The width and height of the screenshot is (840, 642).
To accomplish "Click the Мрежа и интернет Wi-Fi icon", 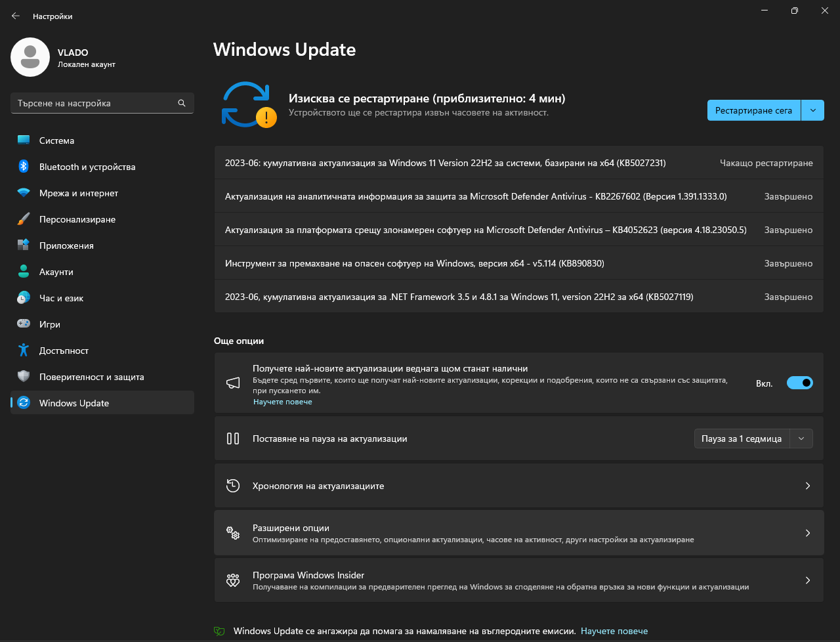I will tap(24, 193).
